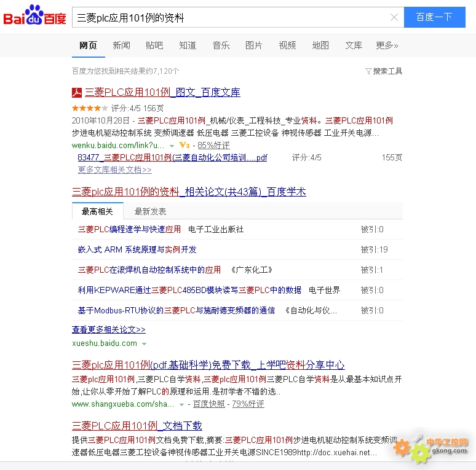
Task: Click www.shangxueba.com green URL
Action: [123, 404]
